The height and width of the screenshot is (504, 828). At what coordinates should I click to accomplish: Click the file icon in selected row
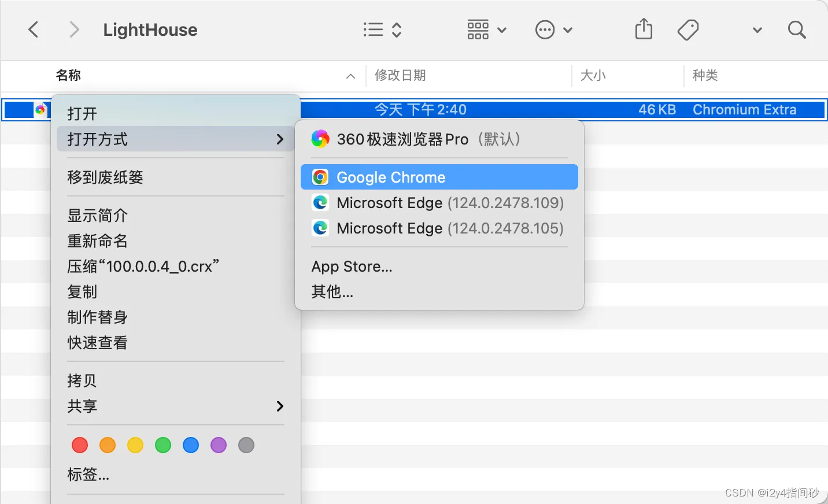40,109
